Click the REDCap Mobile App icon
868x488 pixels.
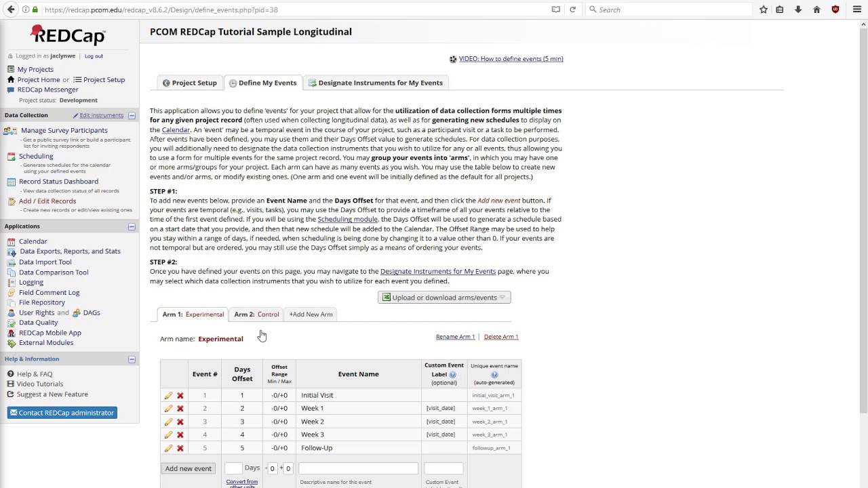(x=11, y=333)
